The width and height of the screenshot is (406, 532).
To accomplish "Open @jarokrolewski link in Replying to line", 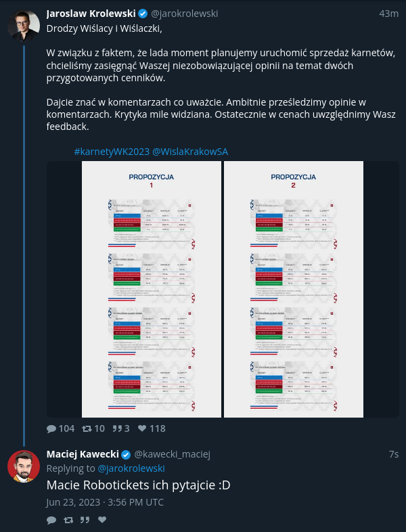I will pos(131,468).
